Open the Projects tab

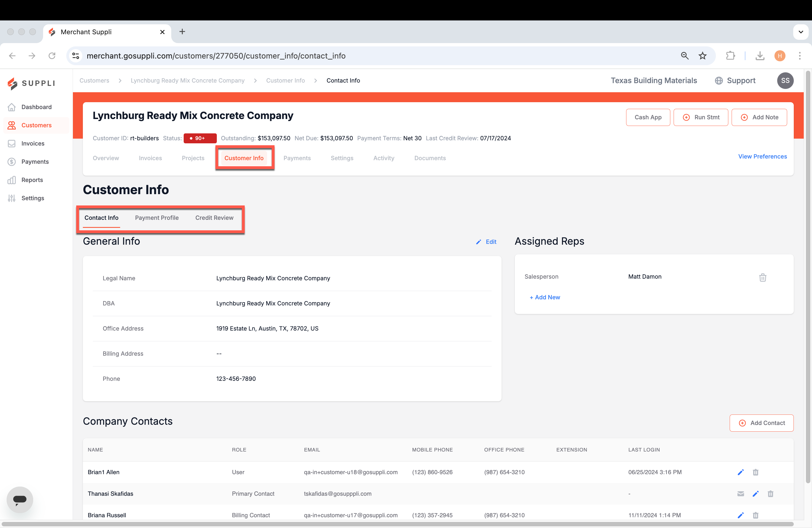tap(193, 158)
